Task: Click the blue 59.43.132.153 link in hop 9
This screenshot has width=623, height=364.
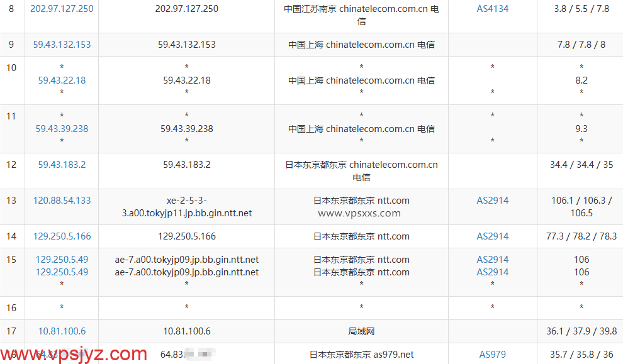Action: tap(62, 45)
